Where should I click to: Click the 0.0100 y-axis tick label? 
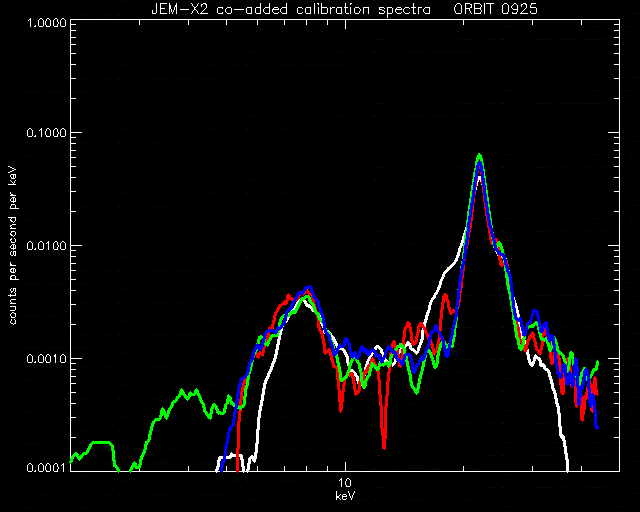46,246
